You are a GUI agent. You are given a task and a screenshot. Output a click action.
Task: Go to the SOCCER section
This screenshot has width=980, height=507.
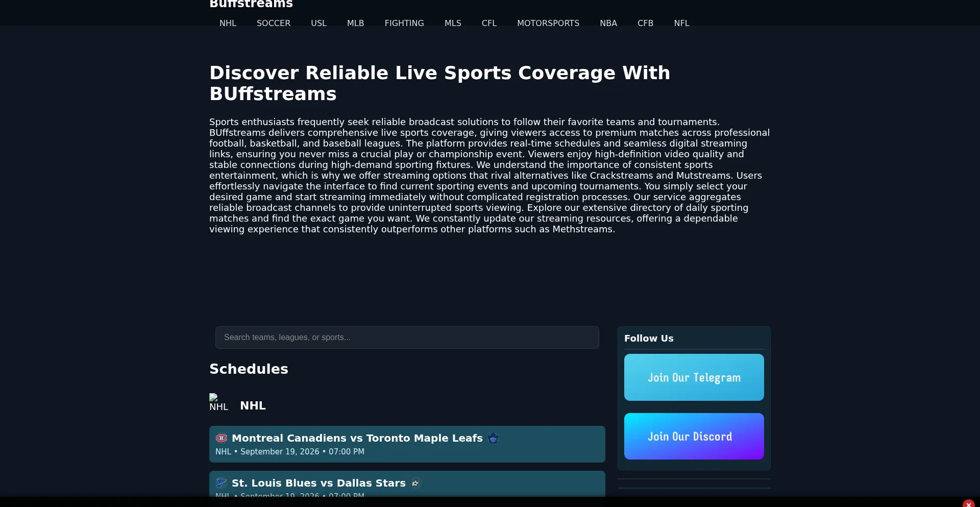(x=274, y=23)
